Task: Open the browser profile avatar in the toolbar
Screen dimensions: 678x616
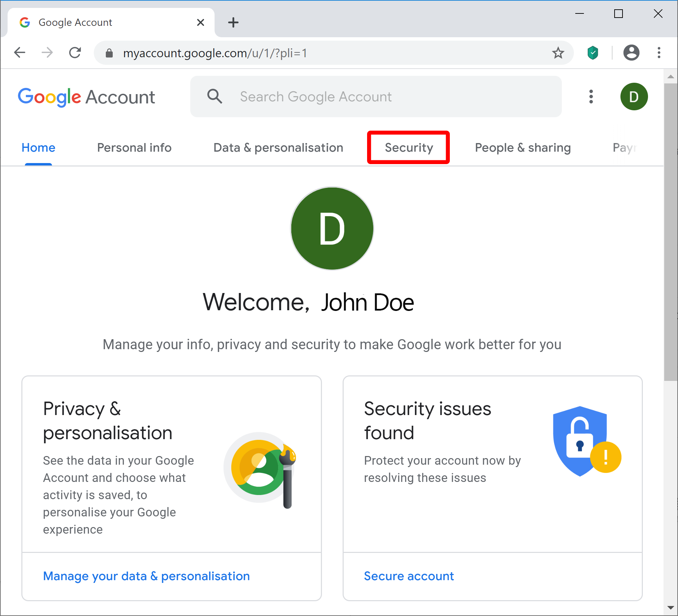Action: point(631,52)
